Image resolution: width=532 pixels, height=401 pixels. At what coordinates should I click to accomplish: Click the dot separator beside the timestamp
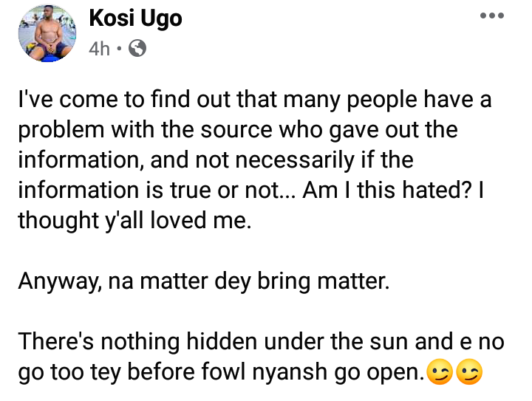pos(119,49)
